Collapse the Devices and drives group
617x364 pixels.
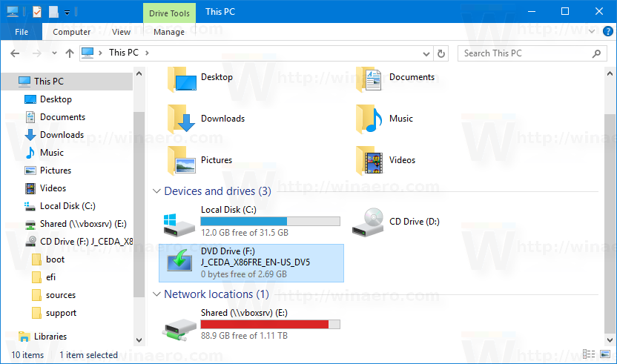pyautogui.click(x=156, y=191)
